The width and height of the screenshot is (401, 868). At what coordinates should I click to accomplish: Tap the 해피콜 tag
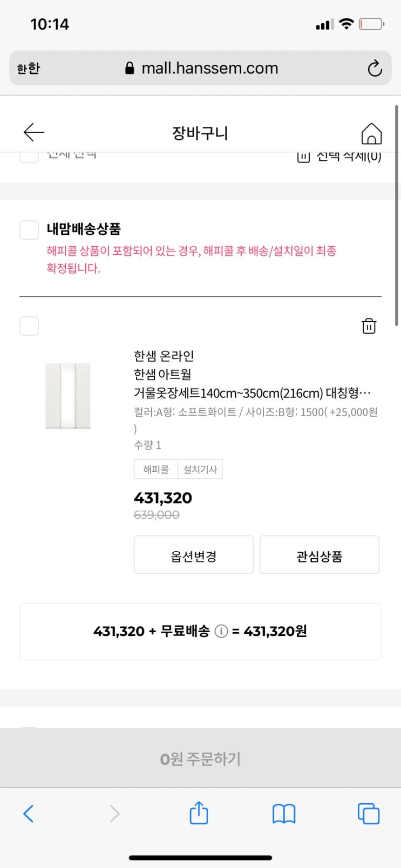(x=155, y=469)
